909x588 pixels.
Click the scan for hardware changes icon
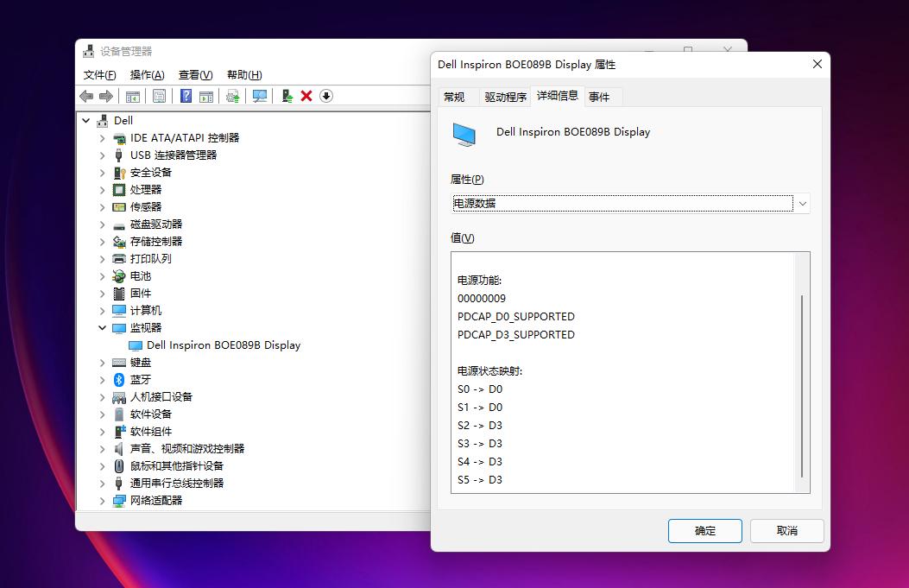260,96
